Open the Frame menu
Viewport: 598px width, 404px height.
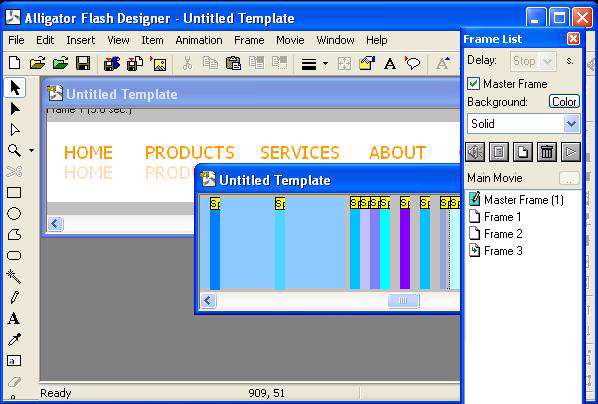click(x=249, y=40)
